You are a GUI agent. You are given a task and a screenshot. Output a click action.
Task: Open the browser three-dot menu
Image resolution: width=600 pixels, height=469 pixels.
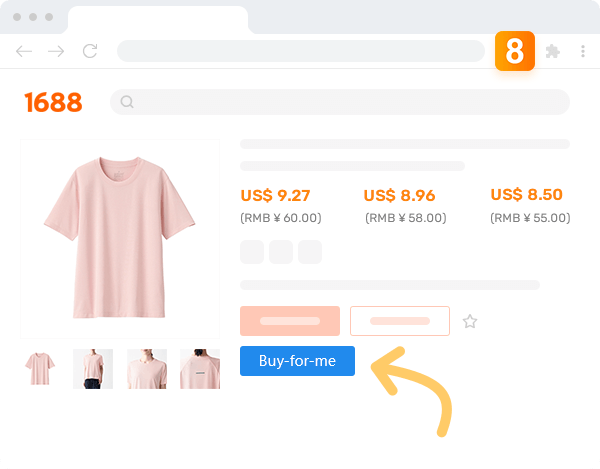coord(582,51)
